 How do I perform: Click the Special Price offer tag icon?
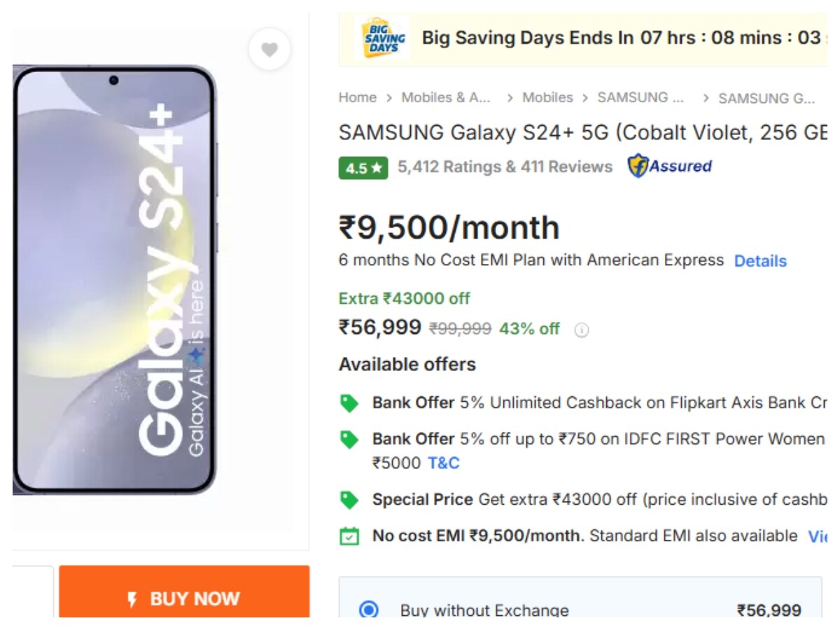(x=349, y=500)
